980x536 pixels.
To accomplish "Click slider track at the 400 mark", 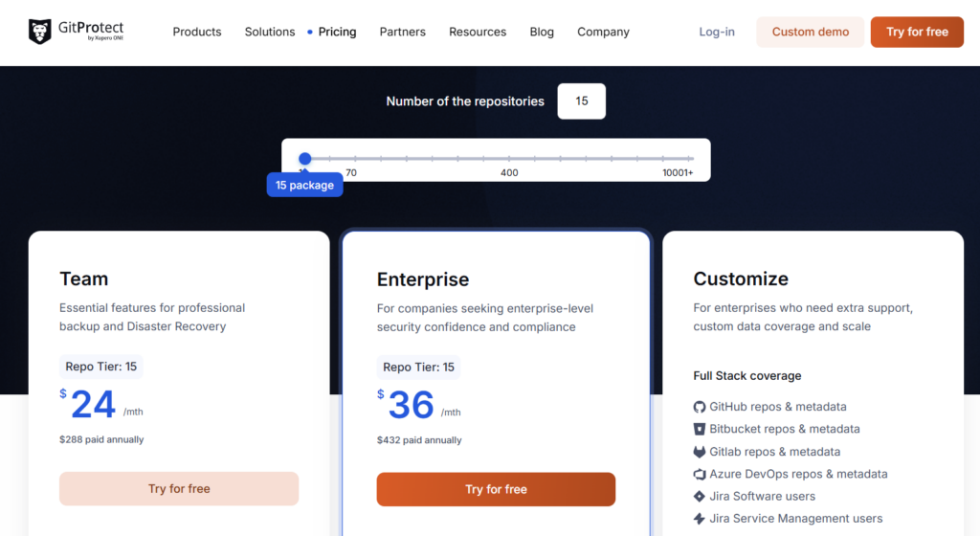I will tap(509, 159).
